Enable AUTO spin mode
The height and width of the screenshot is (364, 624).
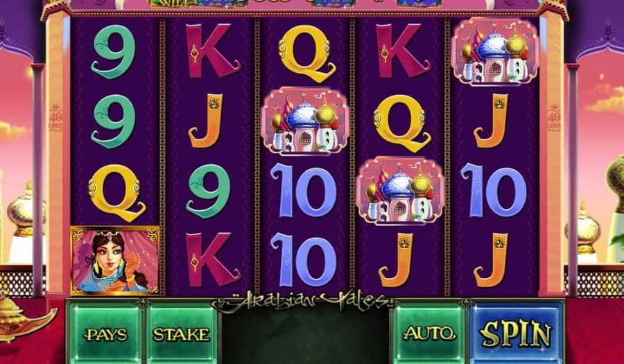(429, 333)
